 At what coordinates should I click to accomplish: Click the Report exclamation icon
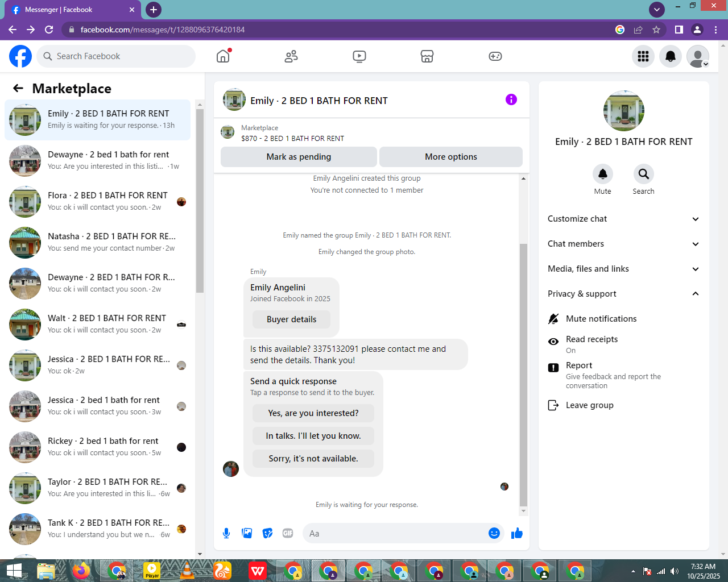pos(553,368)
